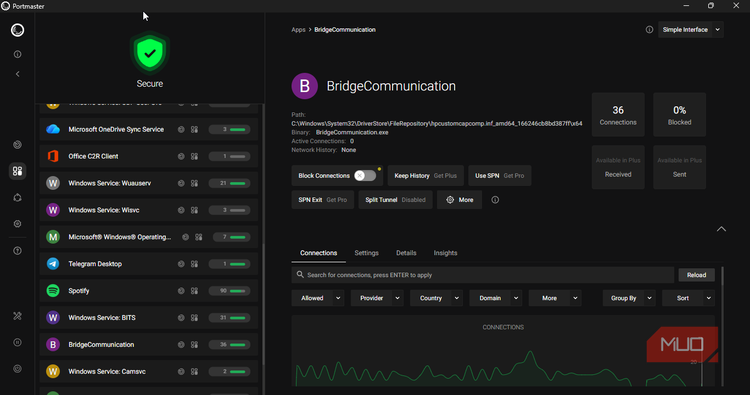Collapse the app details with the up chevron

click(721, 229)
